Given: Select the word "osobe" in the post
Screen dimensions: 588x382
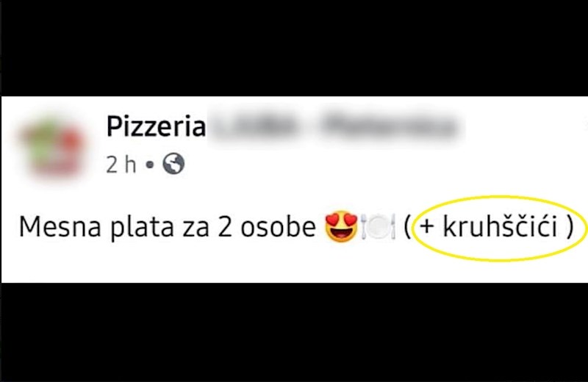Looking at the screenshot, I should [x=278, y=227].
